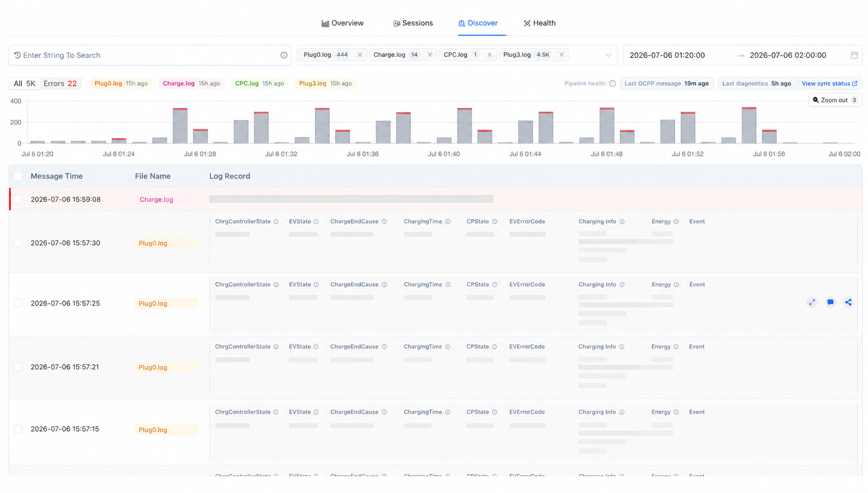Click the Zoom out button
Image resolution: width=868 pixels, height=493 pixels.
point(835,100)
